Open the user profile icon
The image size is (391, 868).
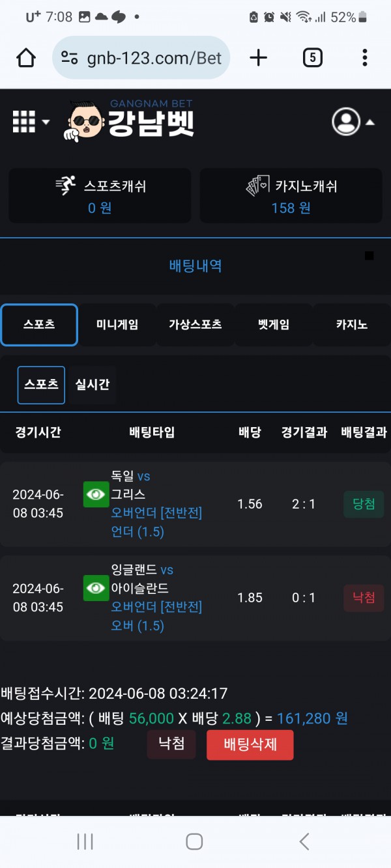point(345,122)
